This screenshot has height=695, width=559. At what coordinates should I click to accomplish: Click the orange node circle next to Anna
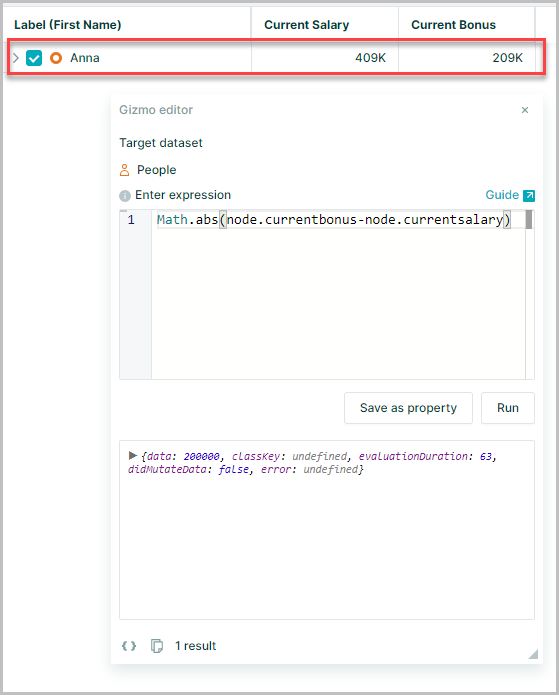click(x=56, y=58)
